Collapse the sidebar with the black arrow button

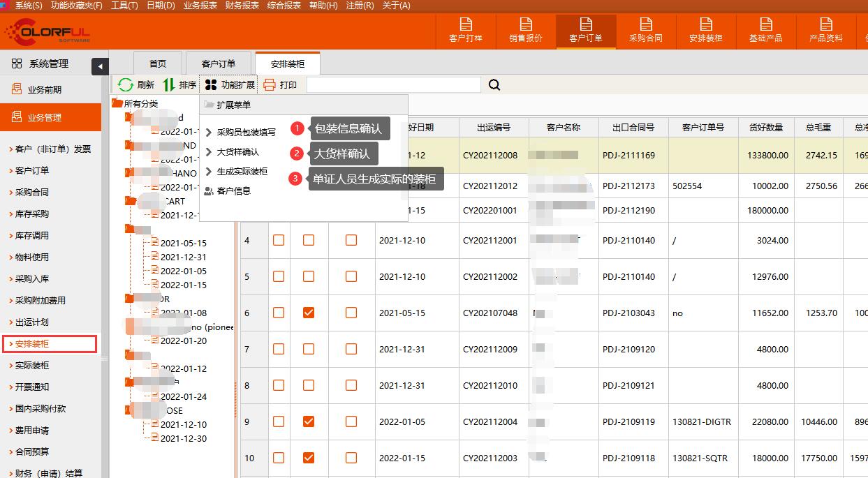pos(100,66)
